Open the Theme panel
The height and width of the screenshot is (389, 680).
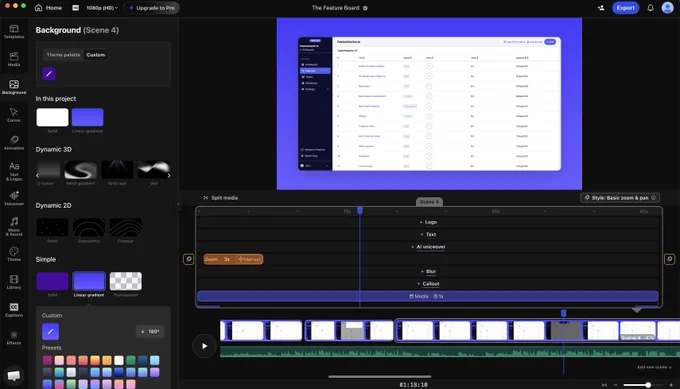(14, 254)
